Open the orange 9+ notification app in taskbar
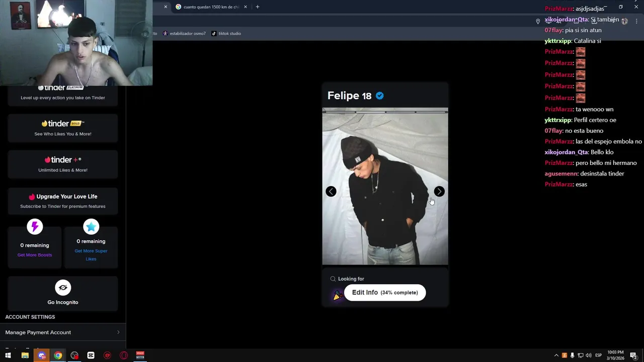Screen dimensions: 644x362 coord(42,355)
